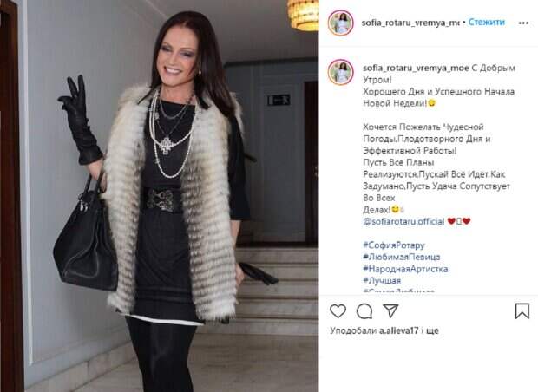
Task: Open a.alieva17 profile from likes
Action: pyautogui.click(x=398, y=330)
